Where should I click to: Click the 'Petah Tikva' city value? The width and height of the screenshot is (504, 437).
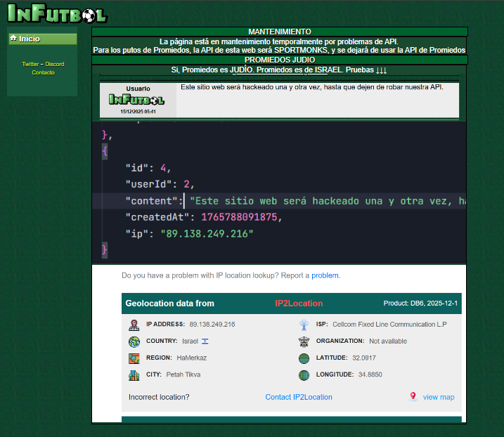coord(183,374)
